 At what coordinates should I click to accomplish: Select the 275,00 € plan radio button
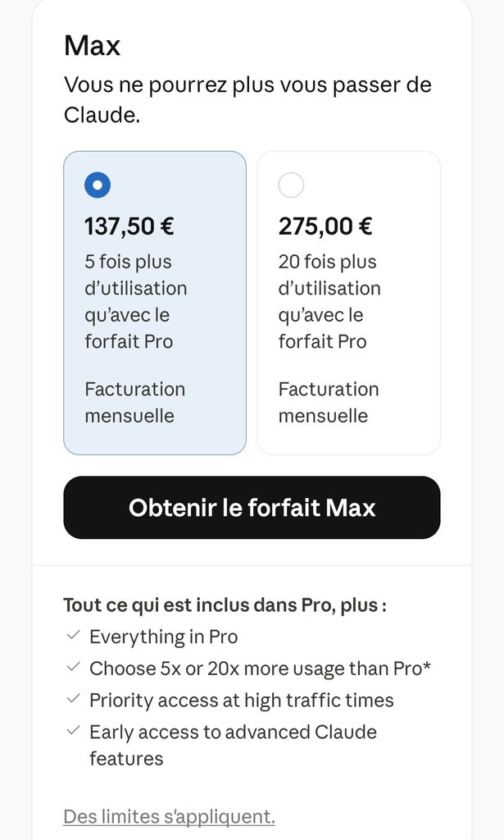click(x=291, y=185)
